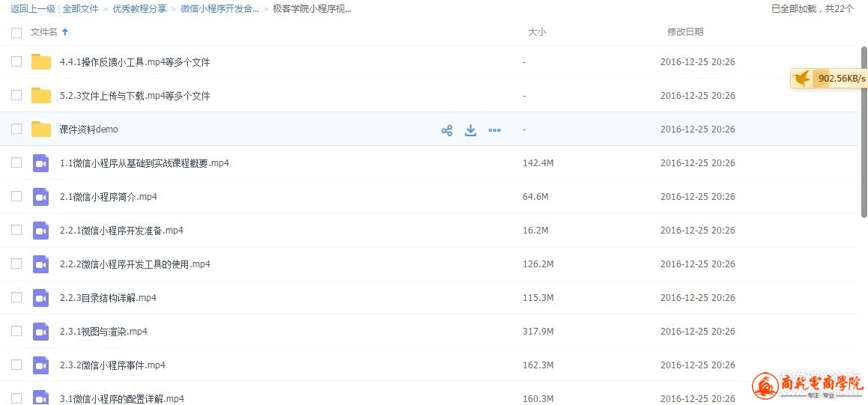
Task: Click video icon of 2.2.1微信小程序开发准备.mp4
Action: pos(41,231)
